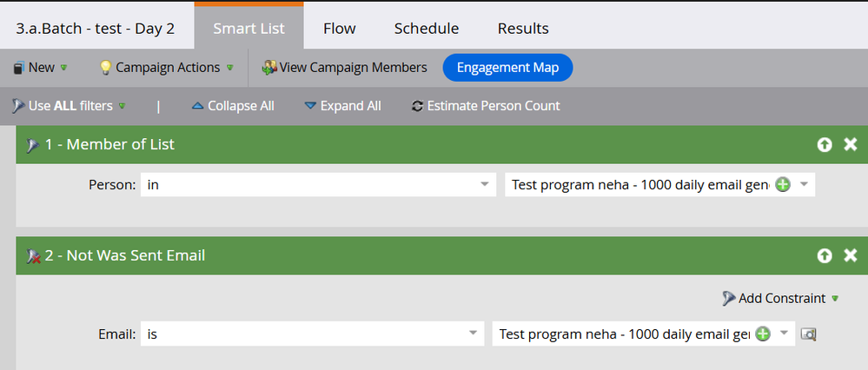Viewport: 868px width, 370px height.
Task: Switch to the Flow tab
Action: coord(339,29)
